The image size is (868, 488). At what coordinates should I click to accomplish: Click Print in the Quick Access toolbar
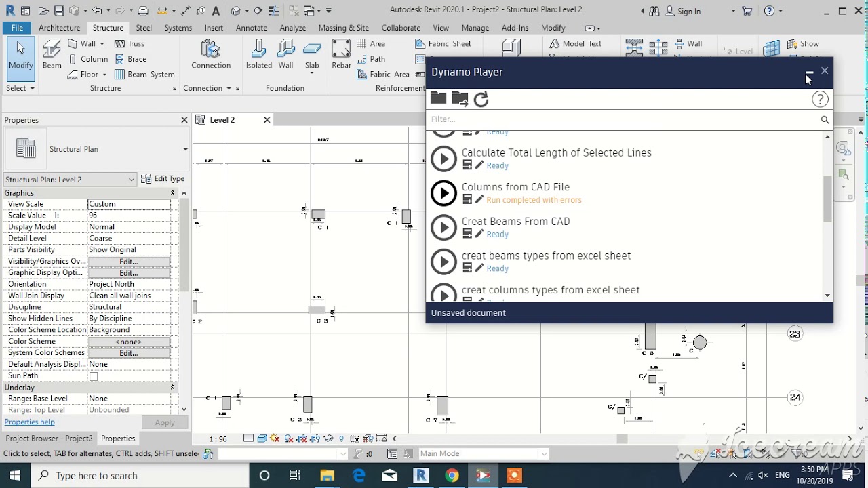(143, 11)
